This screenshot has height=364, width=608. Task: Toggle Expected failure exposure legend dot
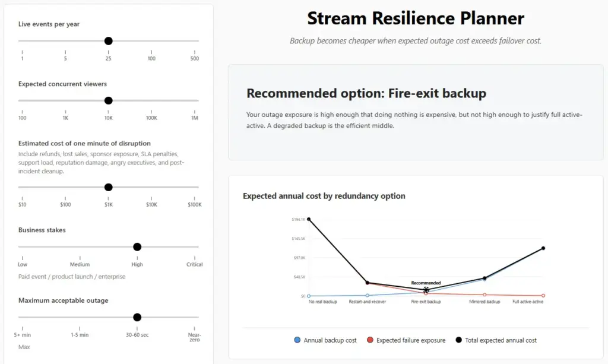click(370, 340)
